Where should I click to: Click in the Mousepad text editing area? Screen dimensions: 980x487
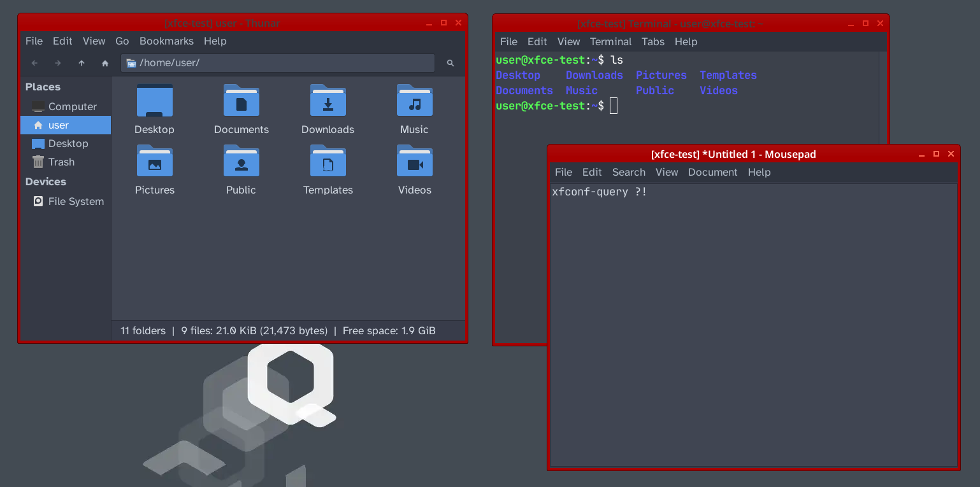[752, 318]
